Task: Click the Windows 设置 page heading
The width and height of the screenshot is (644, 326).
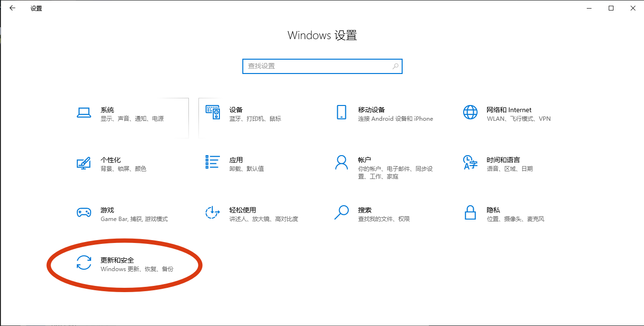Action: tap(322, 36)
